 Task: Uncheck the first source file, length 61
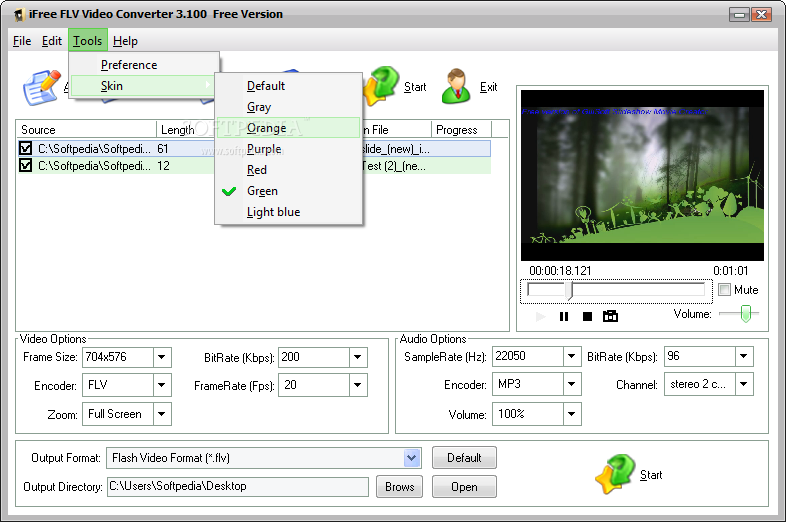[25, 148]
